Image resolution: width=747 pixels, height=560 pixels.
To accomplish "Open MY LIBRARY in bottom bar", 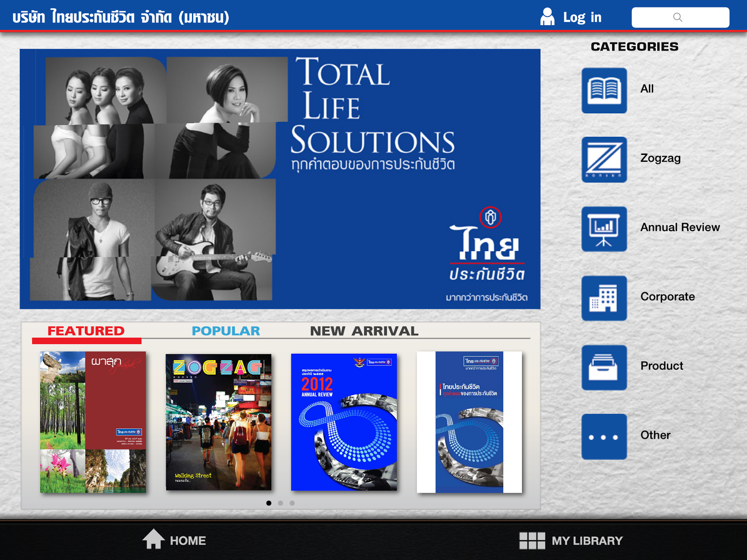I will point(587,541).
